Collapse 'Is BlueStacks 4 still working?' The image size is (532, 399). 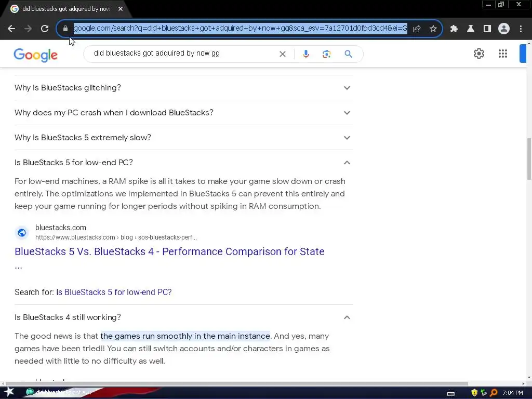pyautogui.click(x=183, y=317)
